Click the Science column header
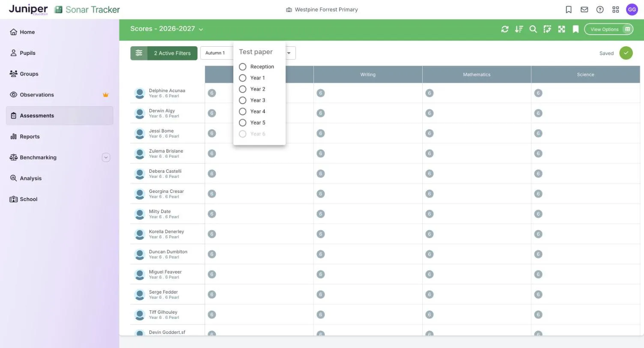The image size is (644, 348). tap(585, 75)
